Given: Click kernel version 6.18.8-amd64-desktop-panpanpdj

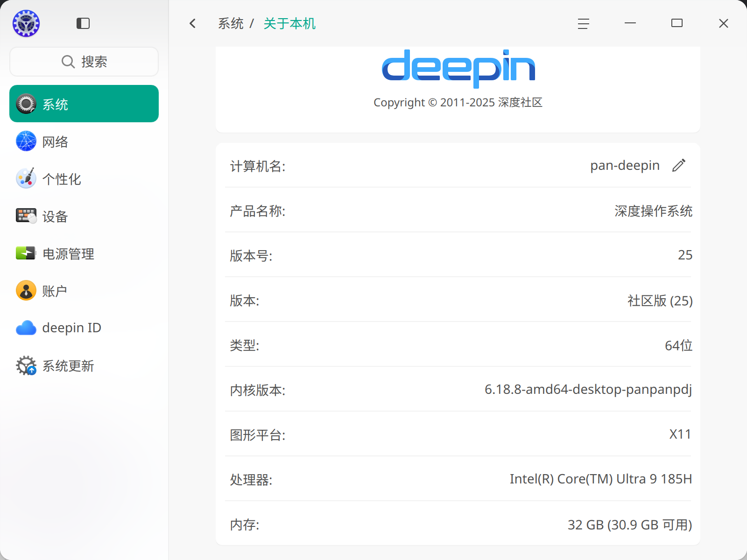Looking at the screenshot, I should click(588, 389).
